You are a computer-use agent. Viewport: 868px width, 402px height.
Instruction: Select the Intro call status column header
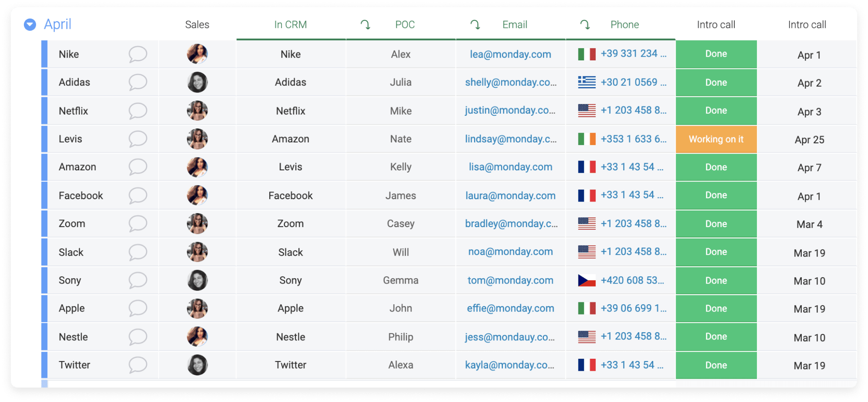(716, 25)
